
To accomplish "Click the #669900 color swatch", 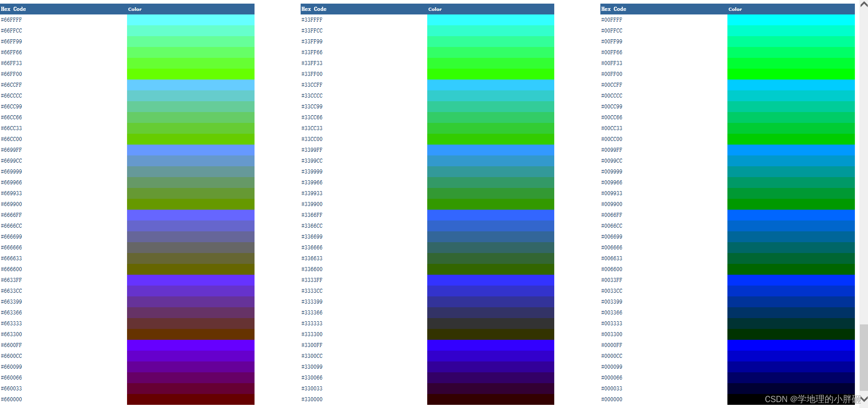I will click(x=191, y=204).
